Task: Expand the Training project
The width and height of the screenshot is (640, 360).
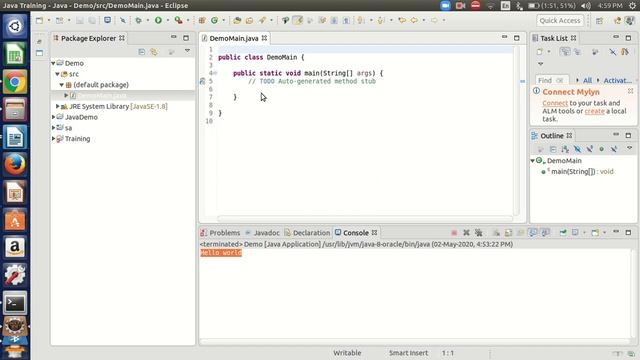Action: point(53,139)
